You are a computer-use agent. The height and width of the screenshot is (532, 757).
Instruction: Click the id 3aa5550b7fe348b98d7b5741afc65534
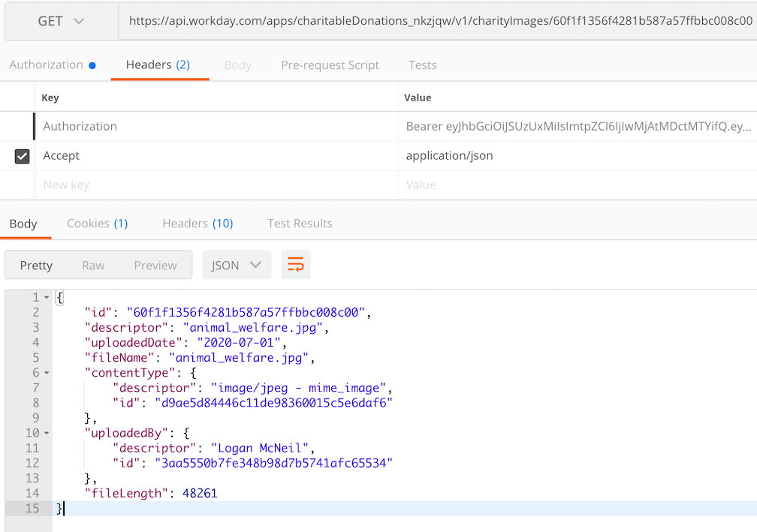click(x=273, y=463)
